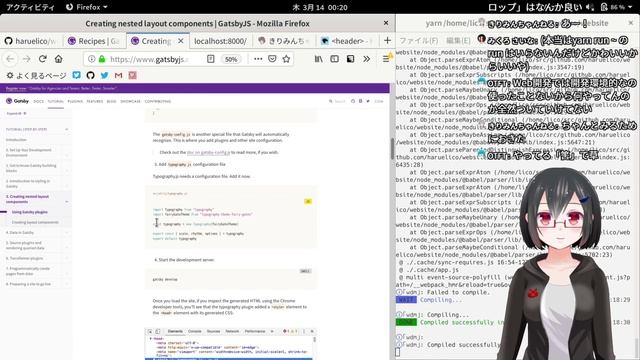Screen dimensions: 640x360
Task: Go forward using Firefox forward arrow
Action: pos(27,59)
